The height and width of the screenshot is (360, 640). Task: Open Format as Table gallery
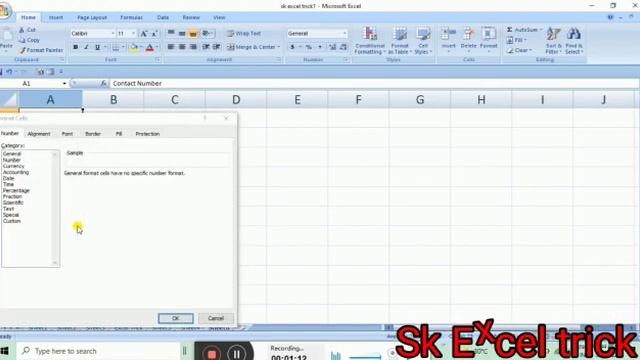400,40
